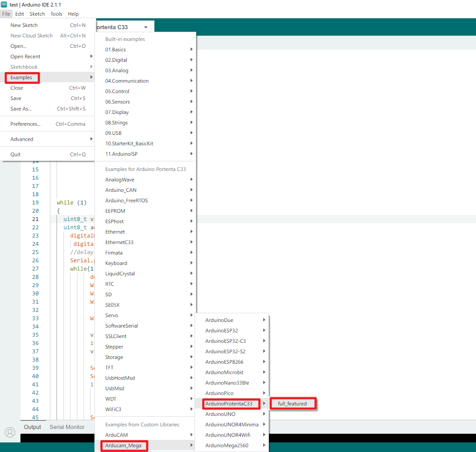The height and width of the screenshot is (452, 476).
Task: Open the EthernetC33 examples submenu
Action: pos(145,242)
